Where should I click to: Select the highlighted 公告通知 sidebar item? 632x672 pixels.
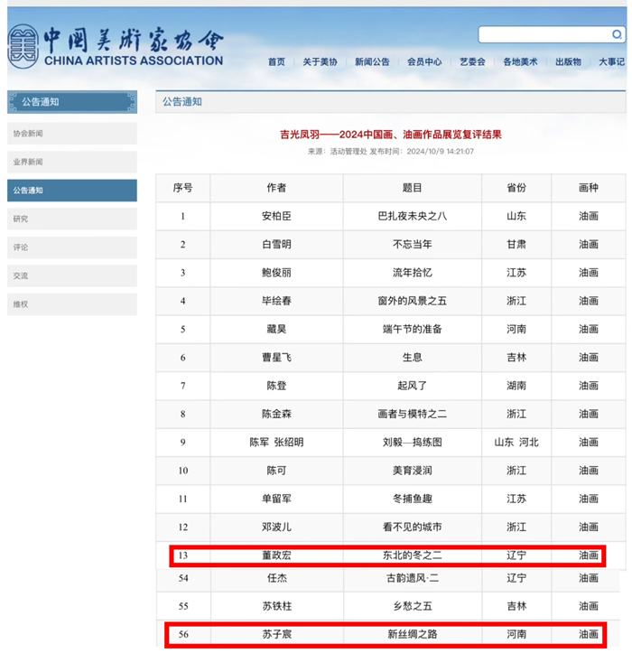point(72,191)
